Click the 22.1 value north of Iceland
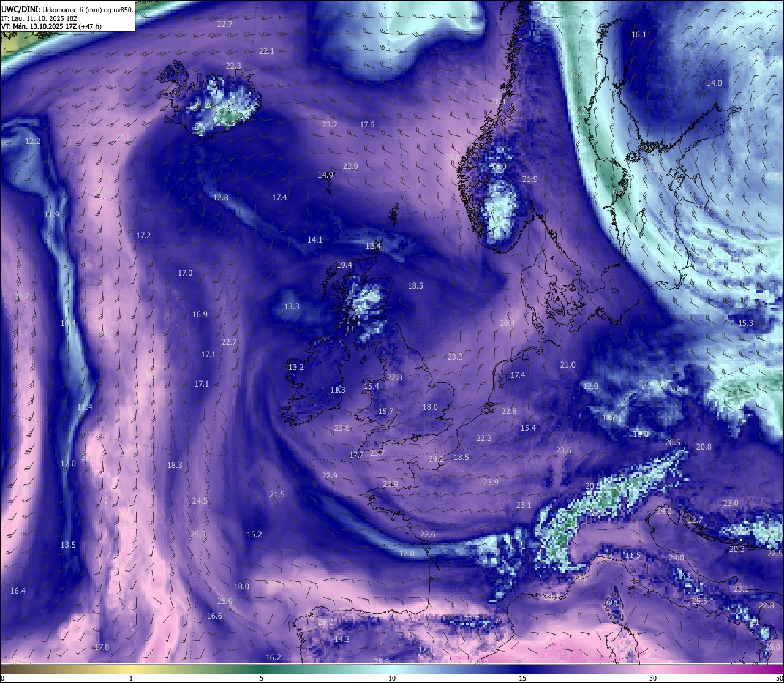This screenshot has width=784, height=683. (x=266, y=51)
